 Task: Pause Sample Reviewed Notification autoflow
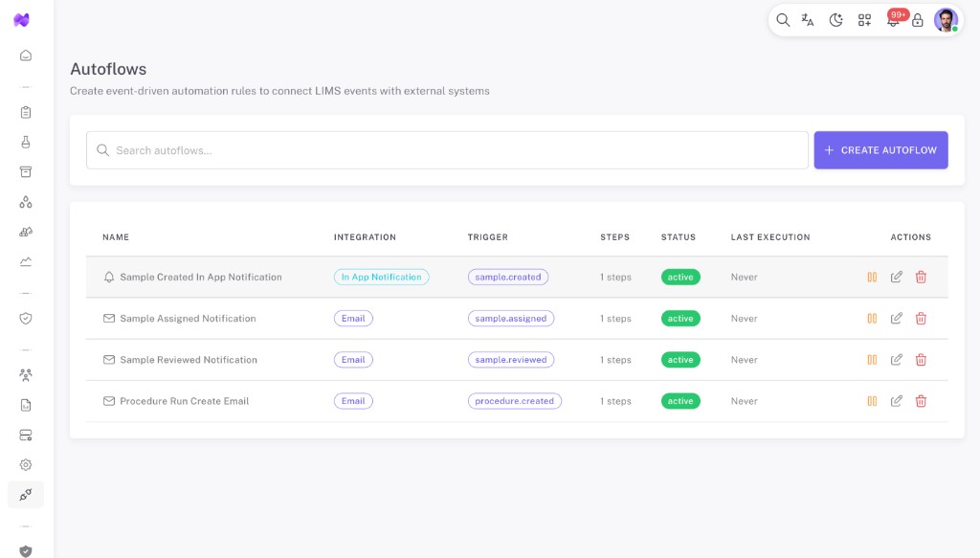(x=872, y=359)
